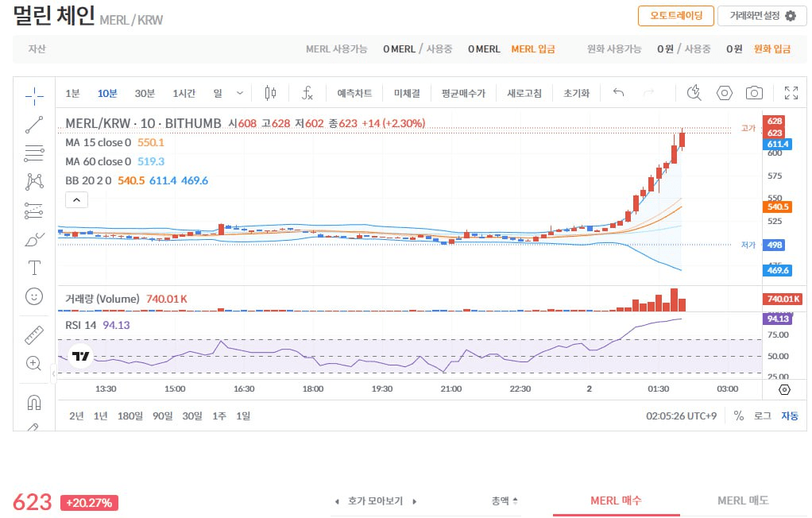Open the indicators fx menu
The image size is (812, 518).
[307, 93]
